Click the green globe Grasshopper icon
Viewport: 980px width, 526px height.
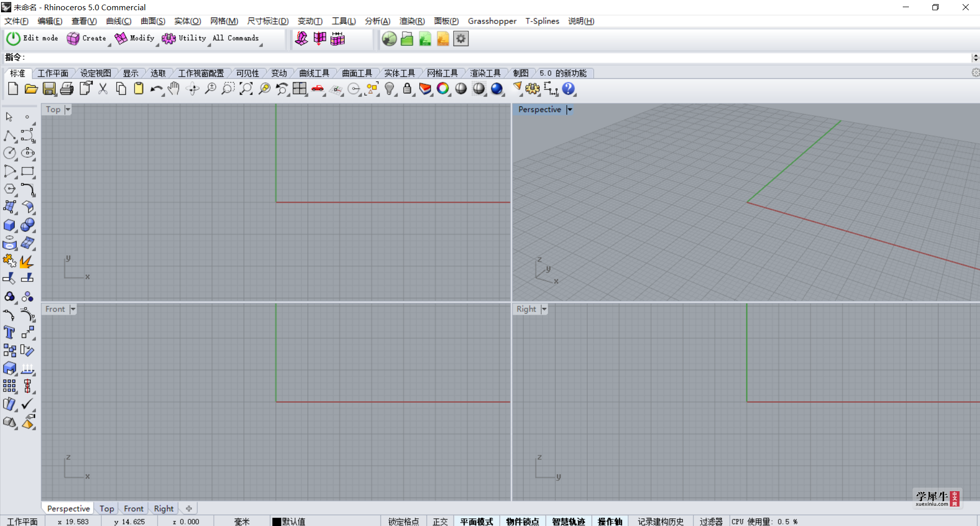tap(389, 39)
